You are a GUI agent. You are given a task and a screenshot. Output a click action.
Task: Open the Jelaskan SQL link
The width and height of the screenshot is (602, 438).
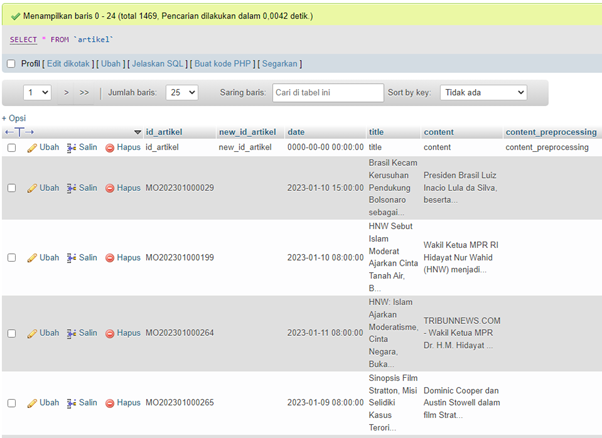[x=159, y=64]
